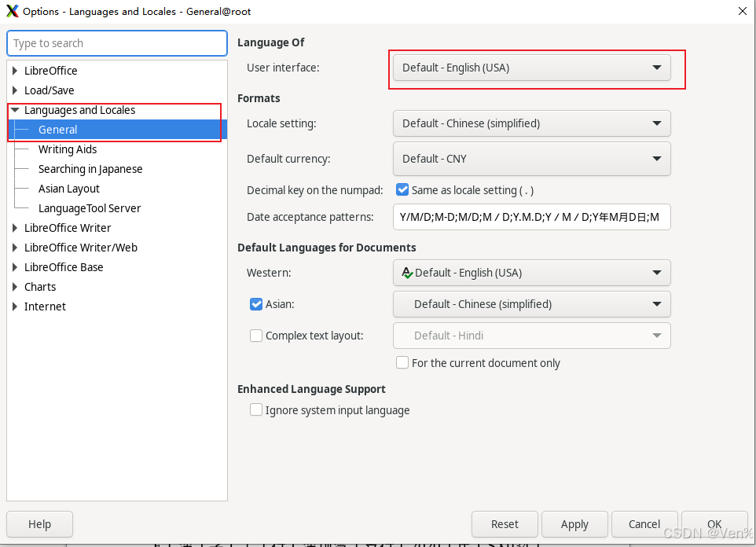Viewport: 756px width, 547px height.
Task: Click the spellcheck icon in Western language dropdown
Action: [407, 273]
